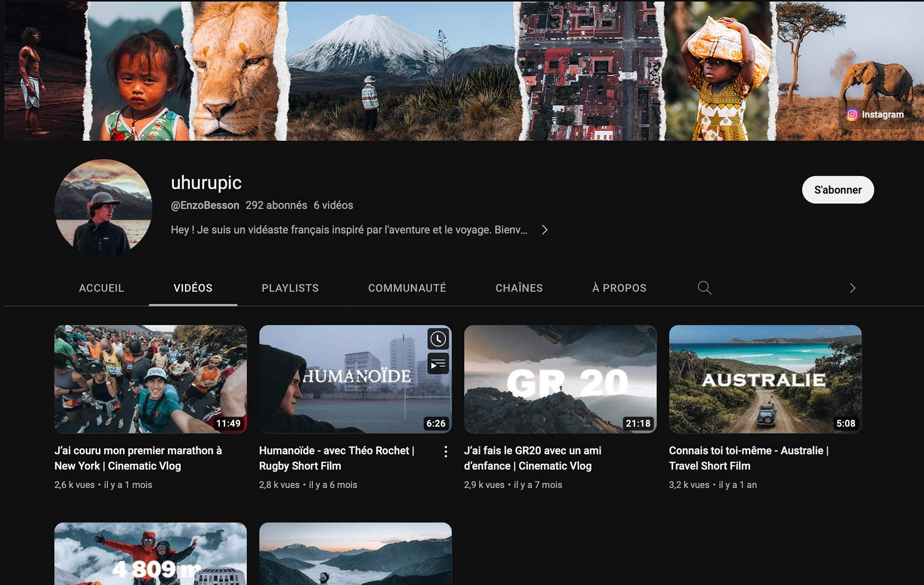This screenshot has width=924, height=585.
Task: Open the À PROPOS tab
Action: 619,288
